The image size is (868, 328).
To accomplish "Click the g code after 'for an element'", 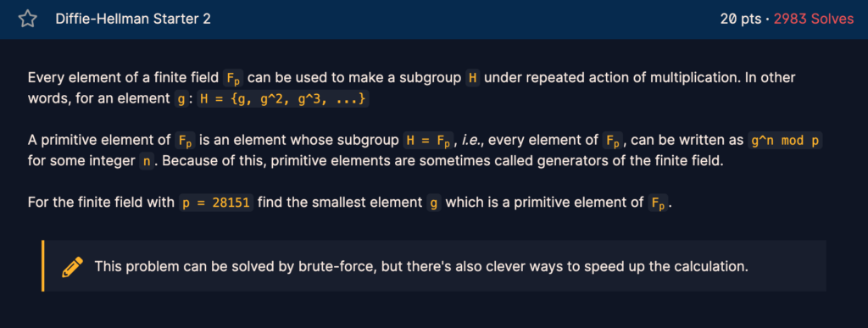I will [181, 100].
